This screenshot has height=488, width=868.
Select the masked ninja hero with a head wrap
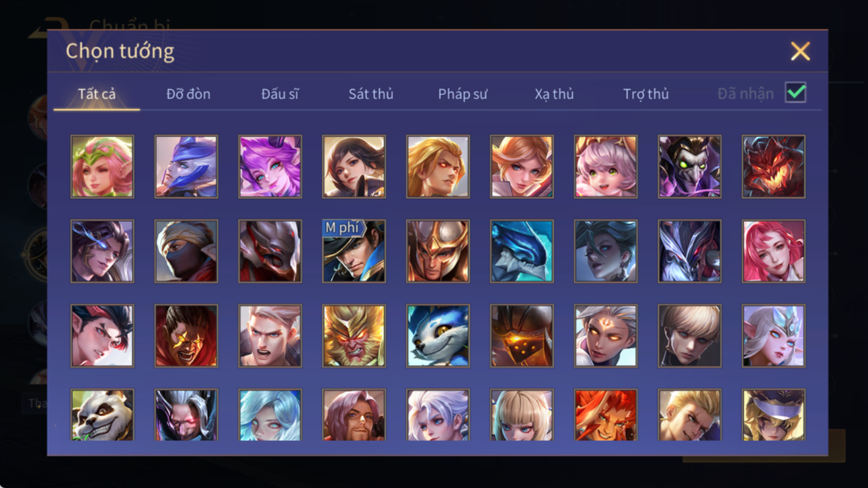(x=186, y=251)
